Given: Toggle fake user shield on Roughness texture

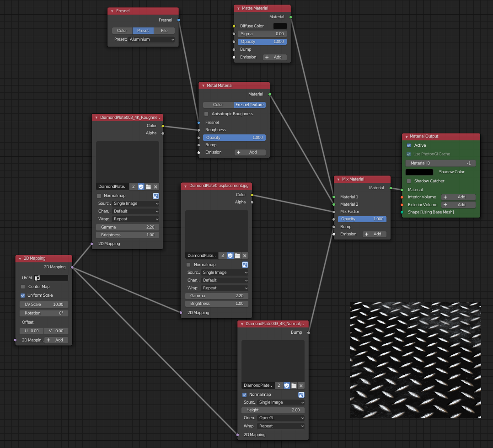Looking at the screenshot, I should tap(141, 187).
